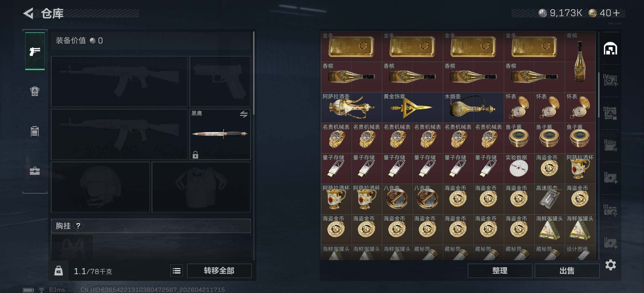
Task: Select the 阿萨拉酒壶 item
Action: coord(351,107)
